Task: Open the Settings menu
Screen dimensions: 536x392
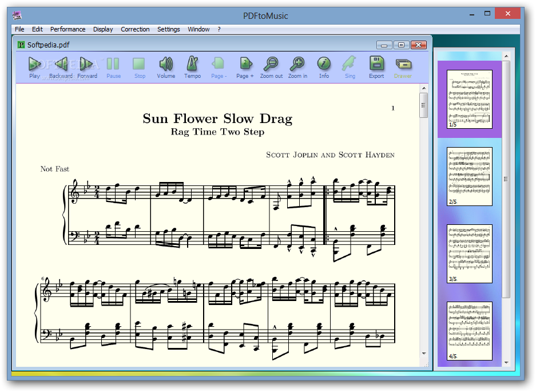Action: (169, 29)
